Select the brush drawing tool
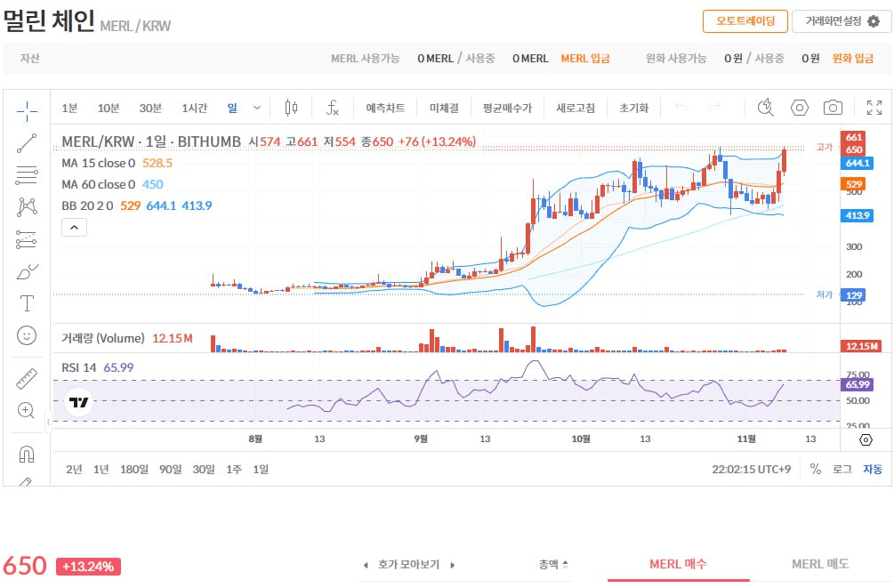Image resolution: width=894 pixels, height=588 pixels. pyautogui.click(x=27, y=271)
